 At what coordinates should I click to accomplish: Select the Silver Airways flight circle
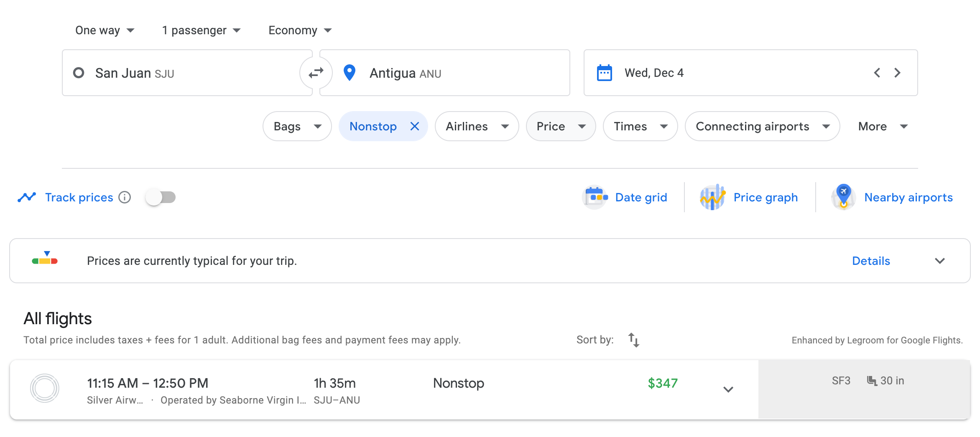pos(45,388)
